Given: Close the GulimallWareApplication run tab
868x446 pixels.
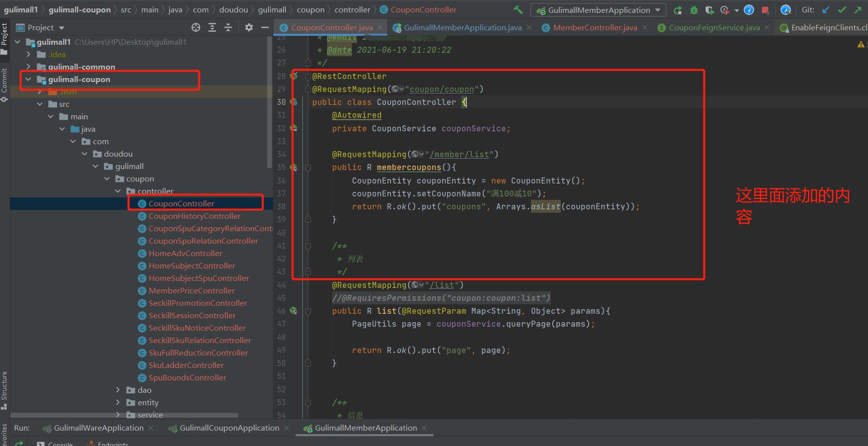Looking at the screenshot, I should [x=151, y=428].
